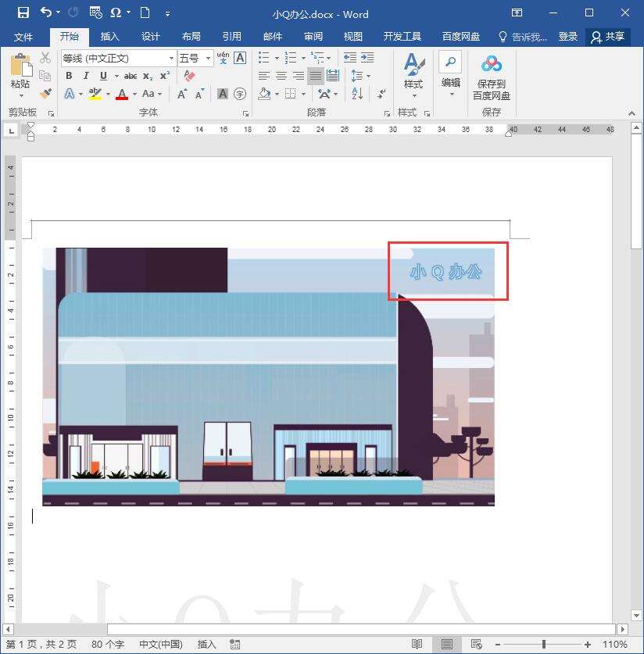
Task: Open the 文件 File tab
Action: (x=23, y=38)
